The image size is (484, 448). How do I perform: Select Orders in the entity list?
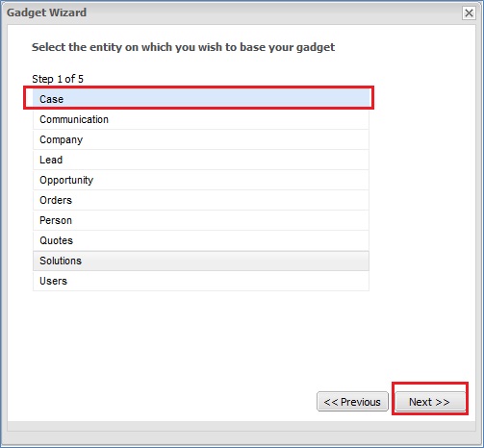201,200
